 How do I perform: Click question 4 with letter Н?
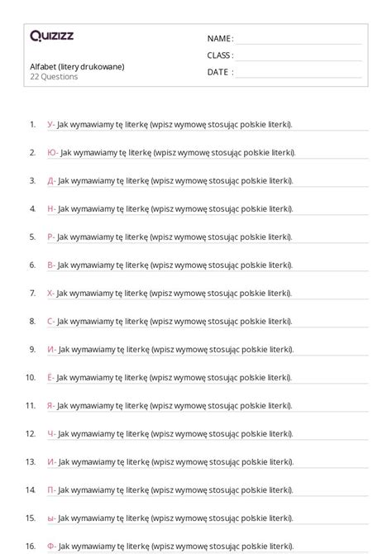pos(170,209)
